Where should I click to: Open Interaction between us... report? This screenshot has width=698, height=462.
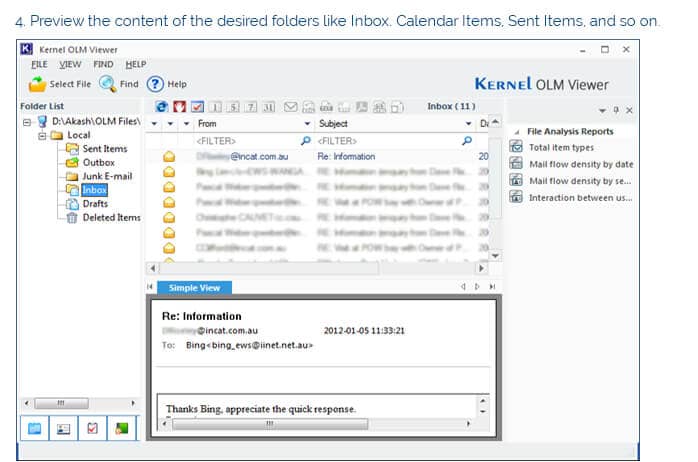[x=580, y=198]
